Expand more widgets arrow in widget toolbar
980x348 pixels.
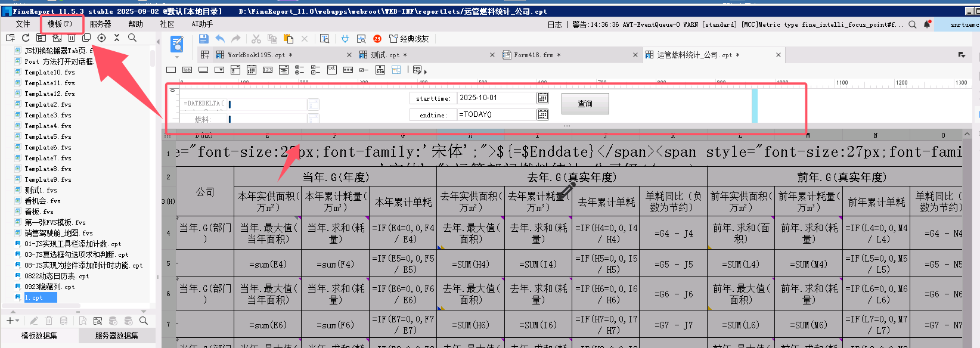click(425, 71)
